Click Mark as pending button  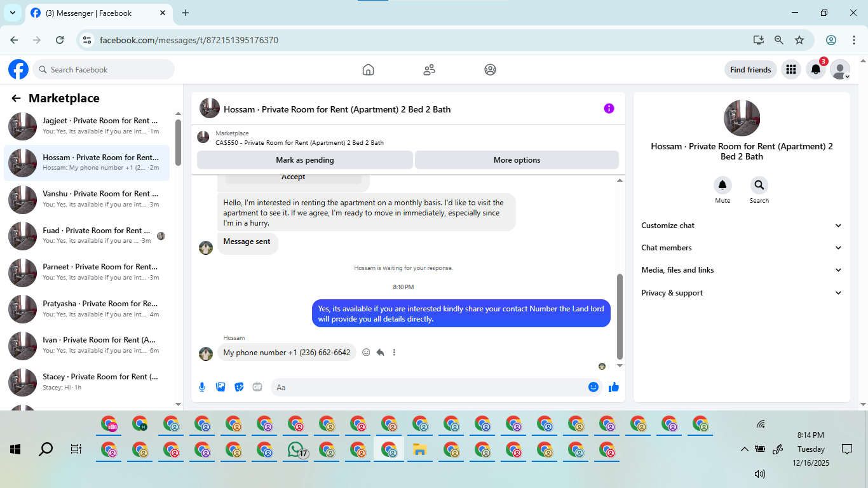(305, 160)
